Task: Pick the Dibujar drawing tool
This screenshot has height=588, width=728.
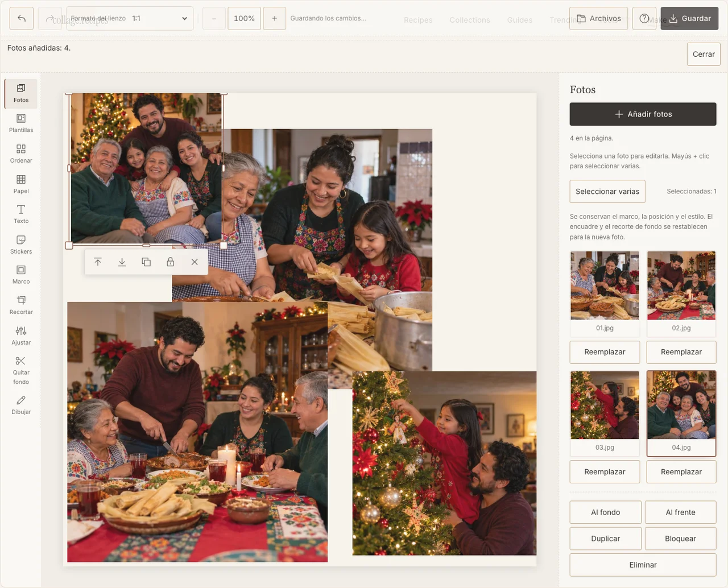Action: tap(21, 405)
